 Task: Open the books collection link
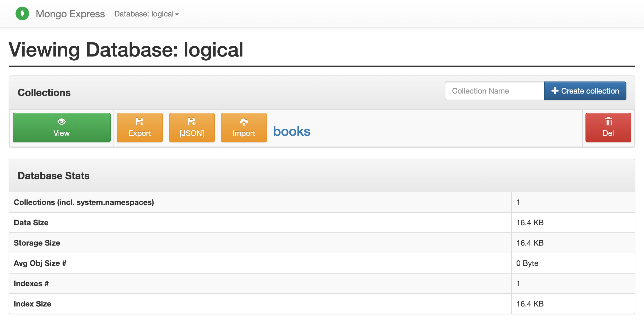point(292,131)
